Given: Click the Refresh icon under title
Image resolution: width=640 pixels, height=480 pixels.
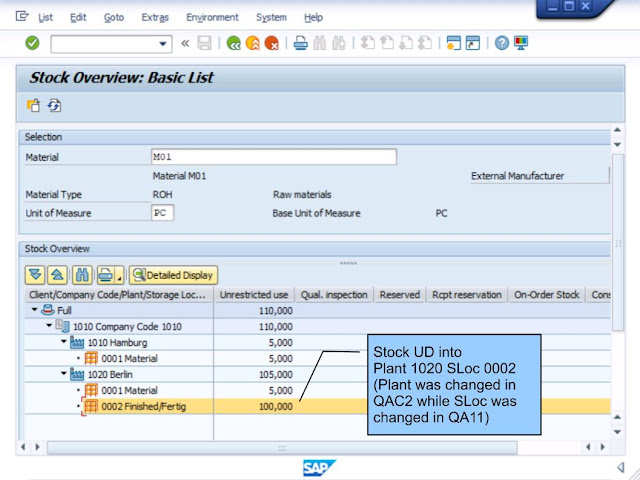Looking at the screenshot, I should [x=54, y=105].
